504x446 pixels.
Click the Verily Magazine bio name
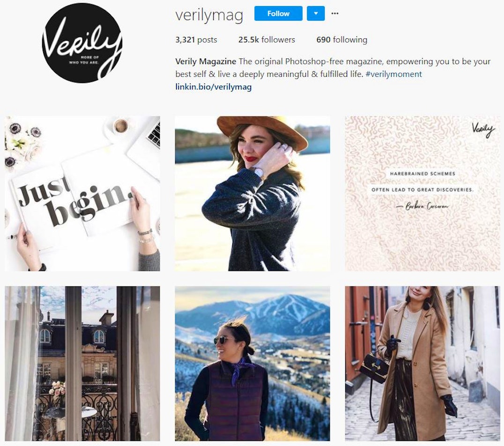[206, 61]
